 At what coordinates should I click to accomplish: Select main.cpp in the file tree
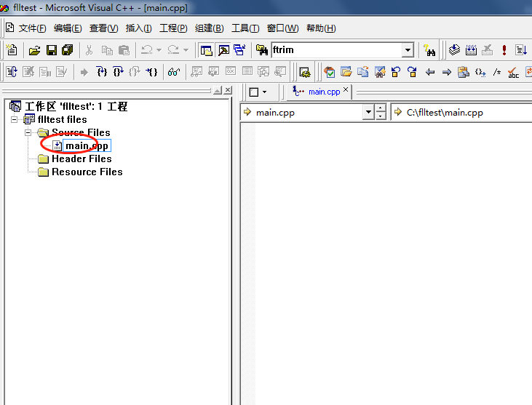point(87,145)
